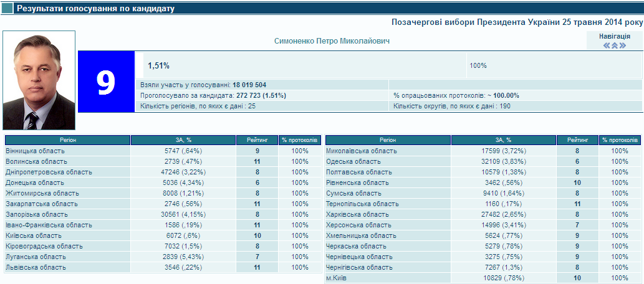Open Луганська область region link
Screen dimensions: 644x284
(x=35, y=257)
